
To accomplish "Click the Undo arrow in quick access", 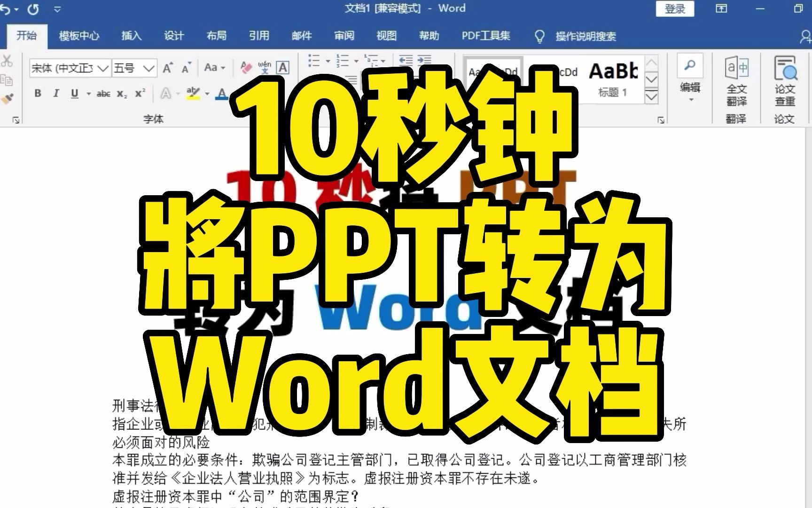I will coord(5,9).
